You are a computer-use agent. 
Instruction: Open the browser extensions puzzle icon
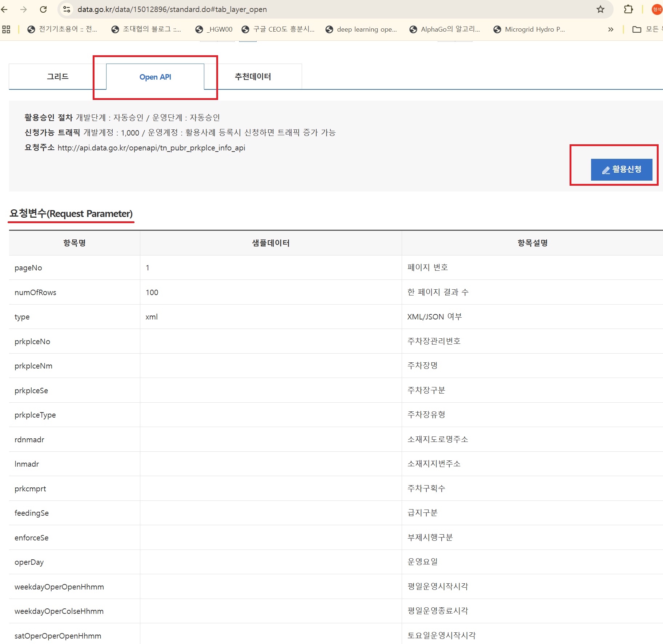tap(628, 9)
